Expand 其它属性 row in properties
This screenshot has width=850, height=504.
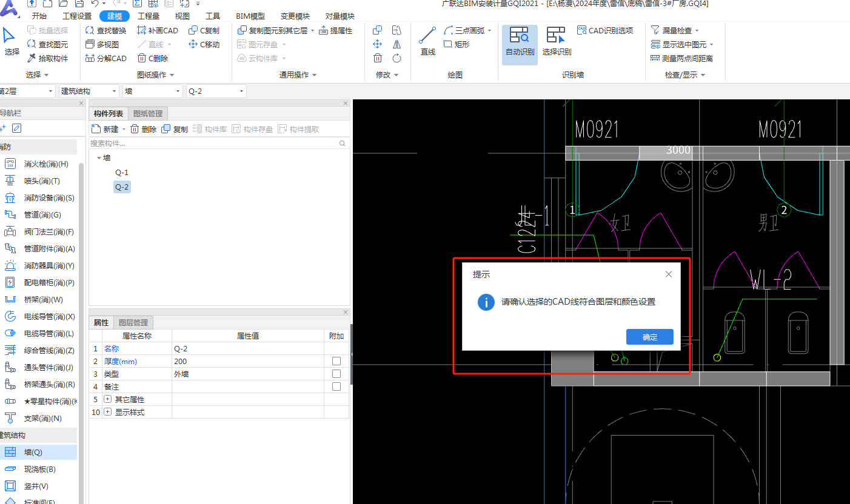tap(108, 399)
